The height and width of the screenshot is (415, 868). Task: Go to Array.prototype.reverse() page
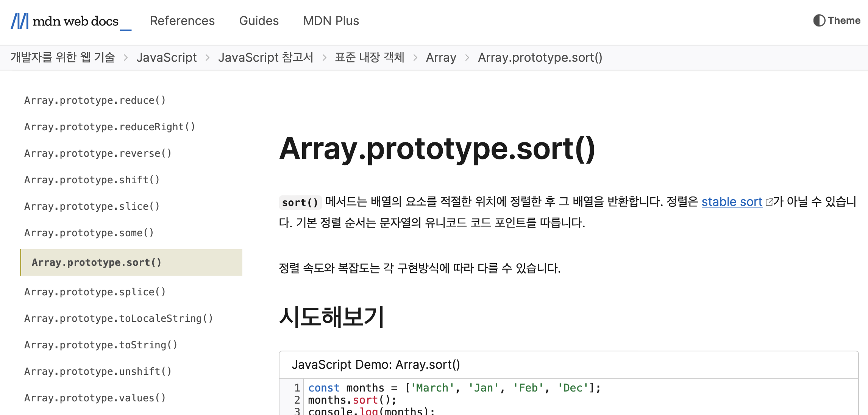click(x=98, y=153)
